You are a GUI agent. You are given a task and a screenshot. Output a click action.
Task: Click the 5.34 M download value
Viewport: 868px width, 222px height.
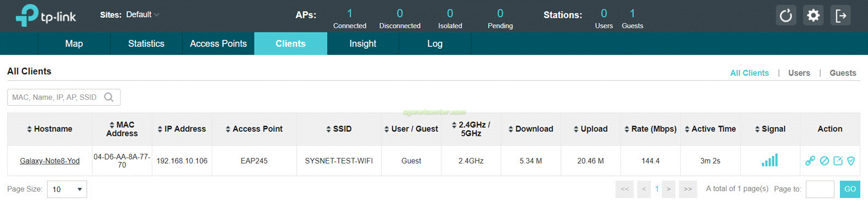[531, 161]
